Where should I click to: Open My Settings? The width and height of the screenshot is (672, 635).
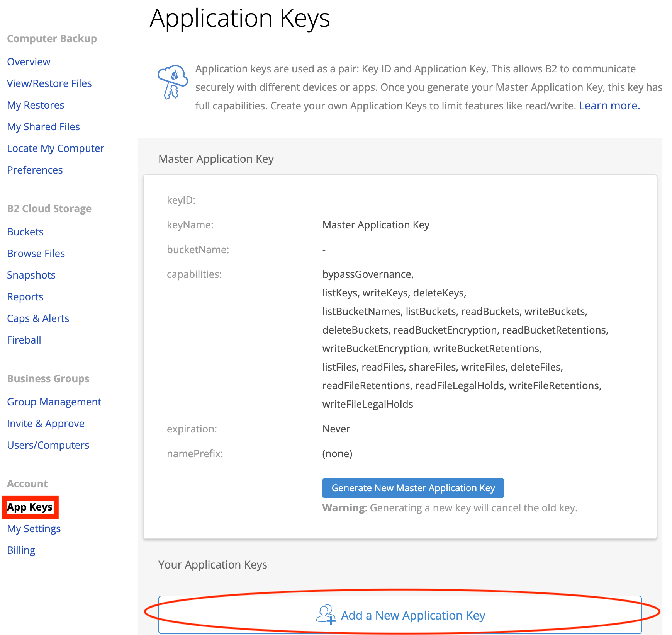click(x=34, y=529)
